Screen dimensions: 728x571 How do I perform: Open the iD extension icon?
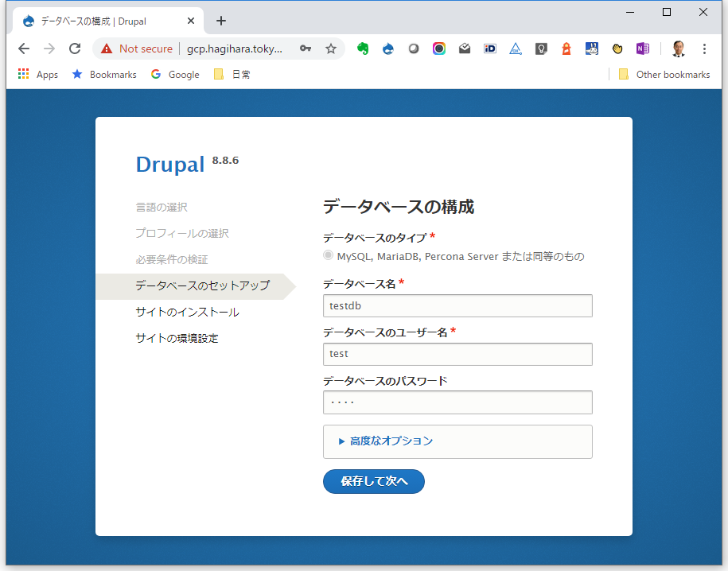pos(490,49)
